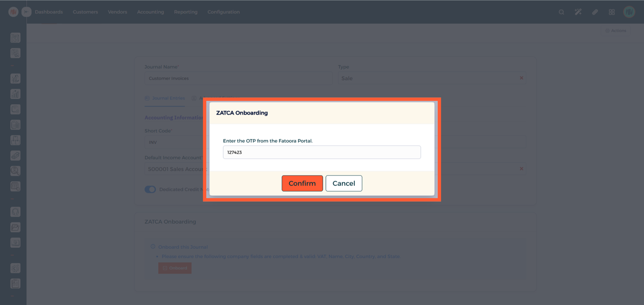Open the bar chart icon in sidebar
644x305 pixels.
point(15,94)
